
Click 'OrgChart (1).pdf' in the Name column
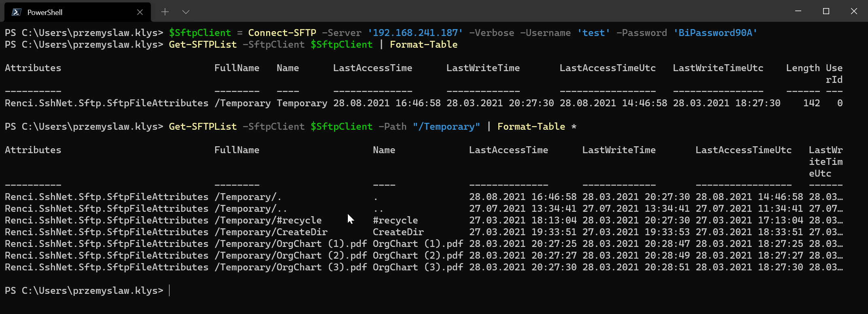[418, 244]
